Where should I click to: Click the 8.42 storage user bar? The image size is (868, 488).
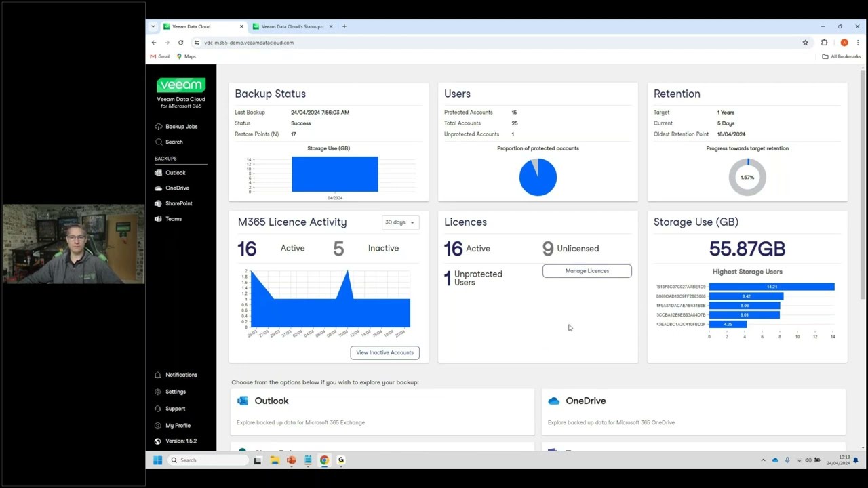pos(746,296)
